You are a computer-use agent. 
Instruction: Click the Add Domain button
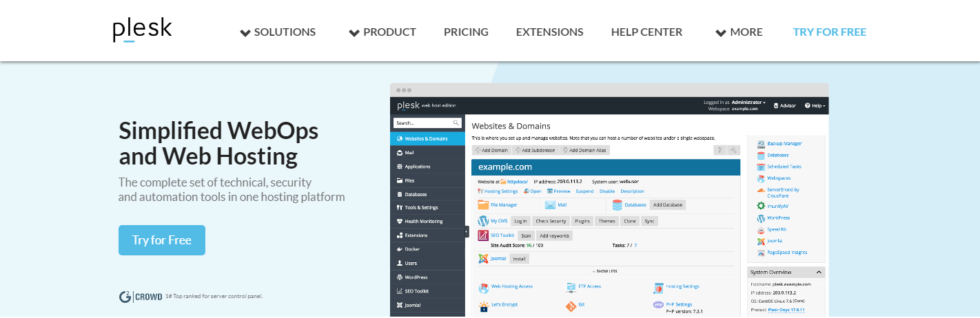491,150
